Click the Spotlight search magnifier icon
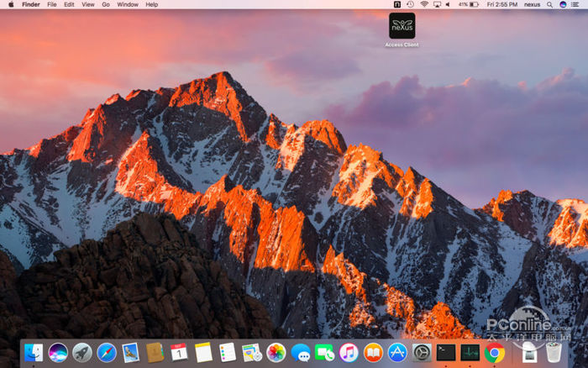 549,4
